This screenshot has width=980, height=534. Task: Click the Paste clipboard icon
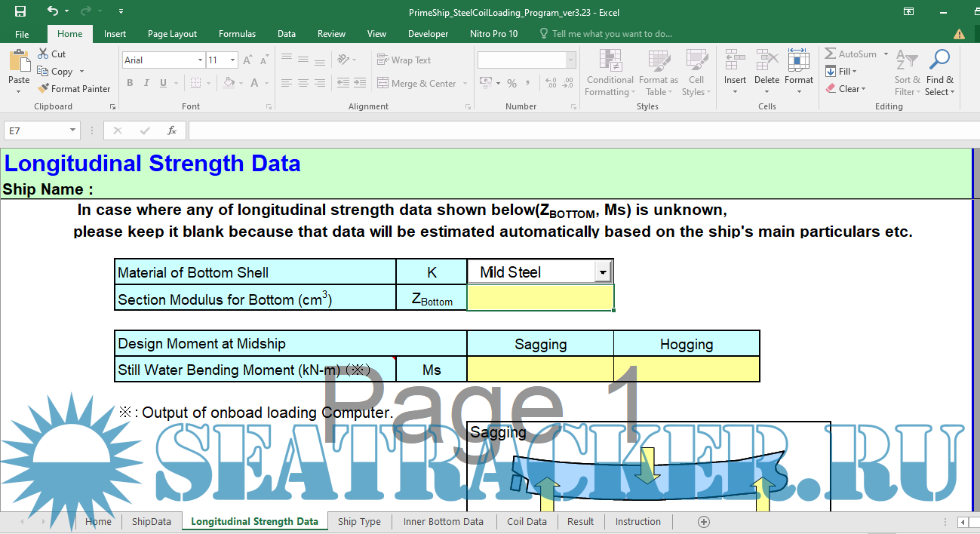point(19,62)
